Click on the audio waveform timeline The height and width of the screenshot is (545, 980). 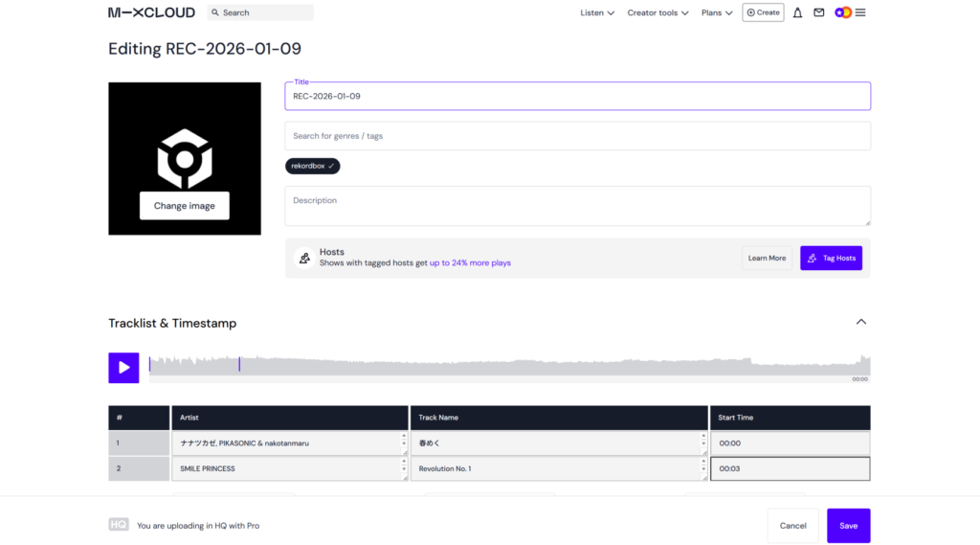[507, 366]
